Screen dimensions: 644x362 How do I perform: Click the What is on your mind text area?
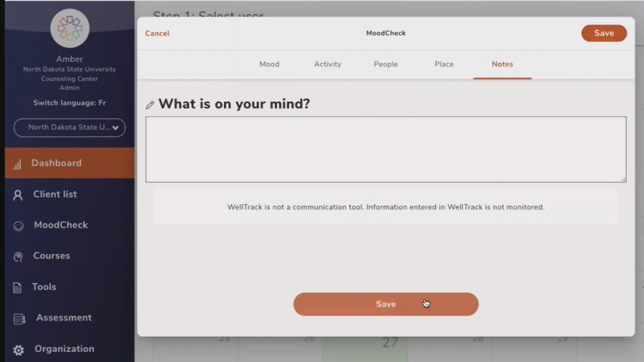[386, 150]
